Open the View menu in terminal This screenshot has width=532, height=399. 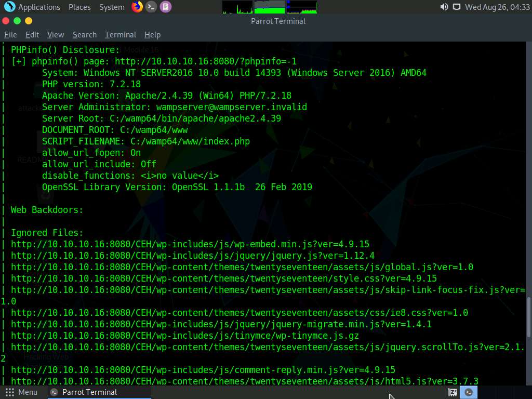(x=56, y=35)
